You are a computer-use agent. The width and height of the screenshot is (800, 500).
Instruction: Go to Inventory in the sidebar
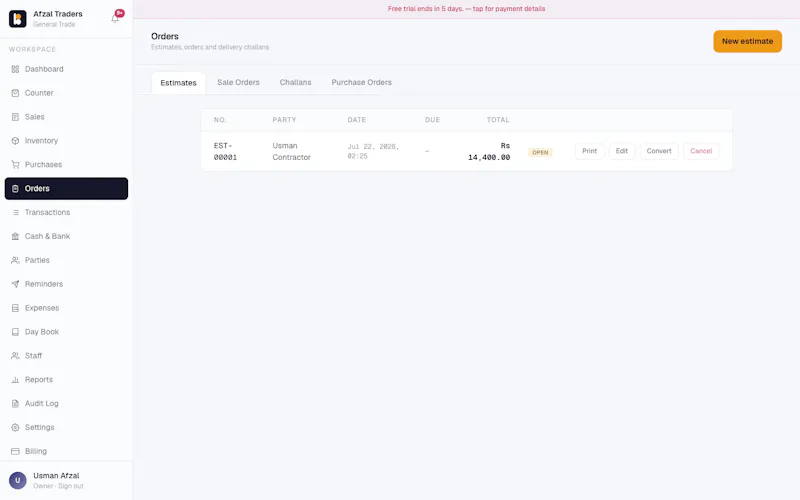click(66, 141)
